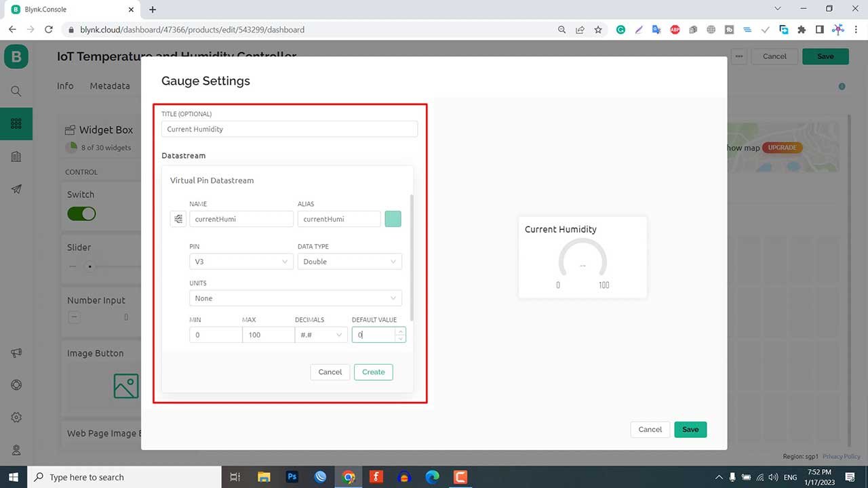Open the Devices section from the sidebar
The width and height of the screenshot is (868, 488).
click(16, 123)
